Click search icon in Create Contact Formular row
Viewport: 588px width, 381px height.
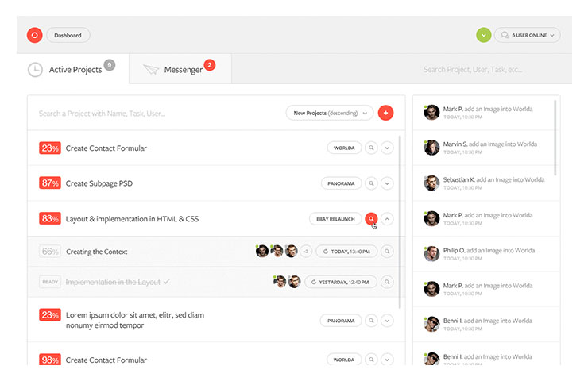370,148
